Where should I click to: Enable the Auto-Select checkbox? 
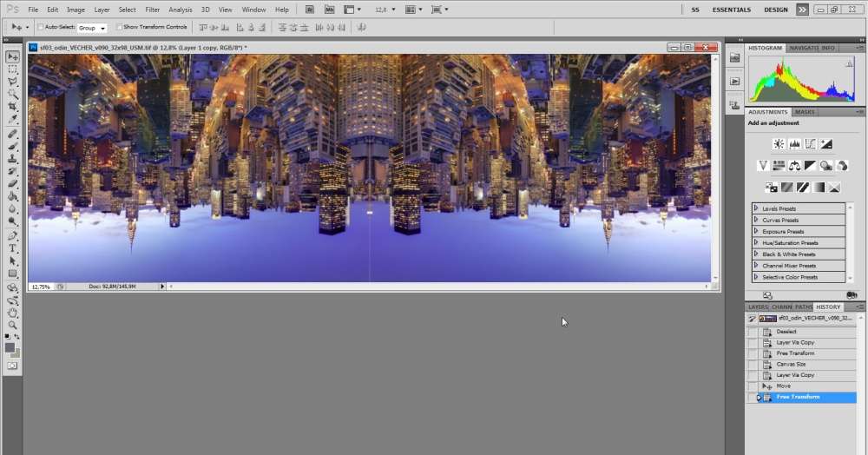(x=41, y=27)
